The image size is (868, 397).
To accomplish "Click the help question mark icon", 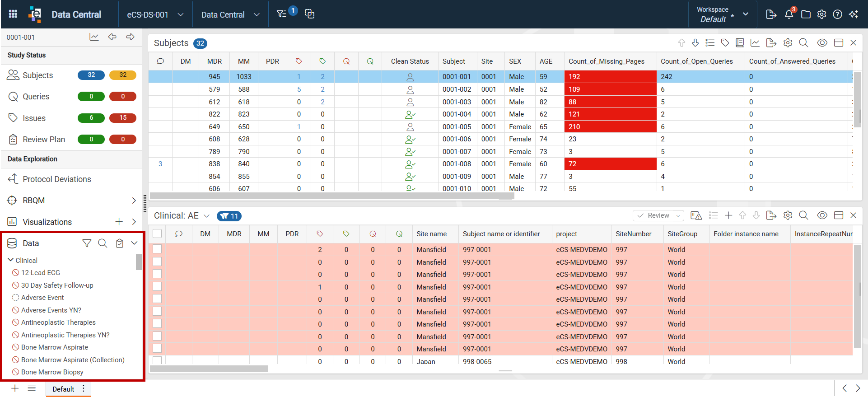I will [837, 14].
